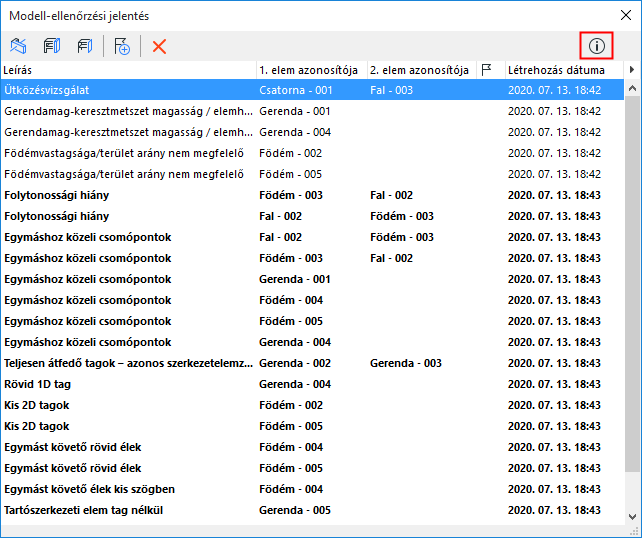
Task: Click the second toolbar icon with structural element list
Action: click(x=52, y=46)
